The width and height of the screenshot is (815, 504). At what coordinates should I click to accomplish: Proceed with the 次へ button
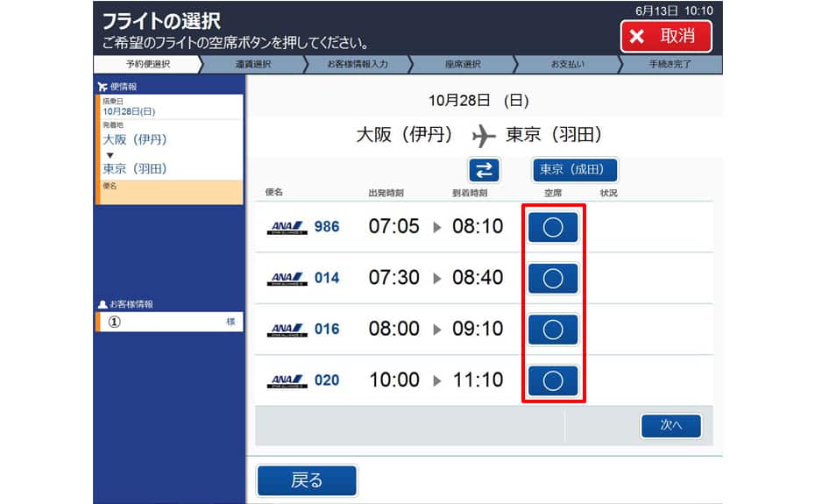pyautogui.click(x=671, y=425)
